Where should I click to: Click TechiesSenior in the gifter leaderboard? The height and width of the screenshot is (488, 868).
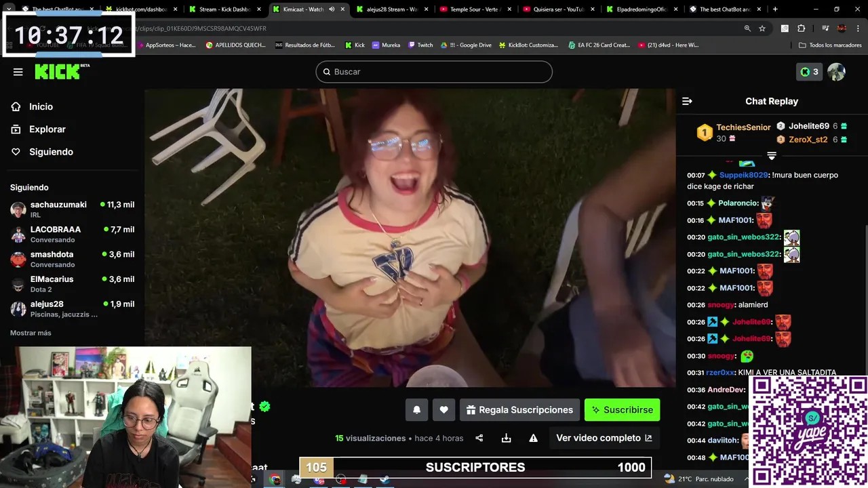pos(743,127)
